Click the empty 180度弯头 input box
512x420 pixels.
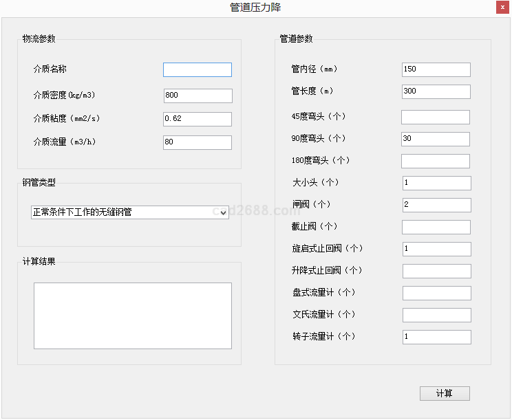[436, 162]
